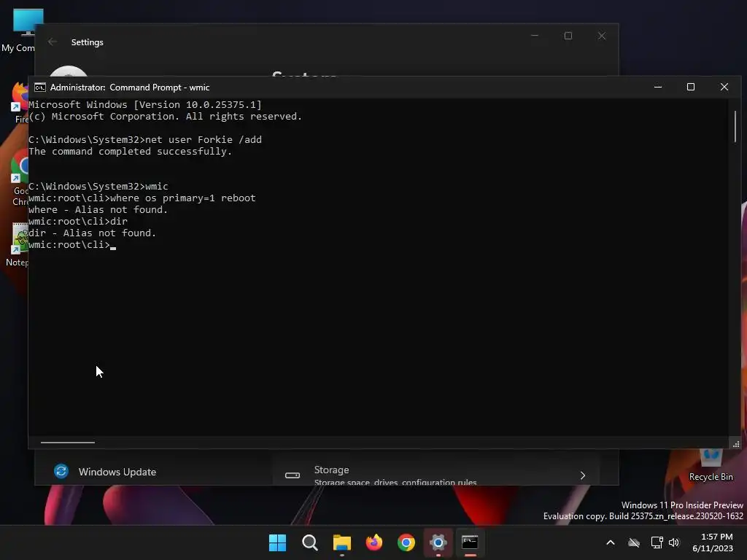Image resolution: width=747 pixels, height=560 pixels.
Task: Click 'dir - Alias not found.' line
Action: 93,233
